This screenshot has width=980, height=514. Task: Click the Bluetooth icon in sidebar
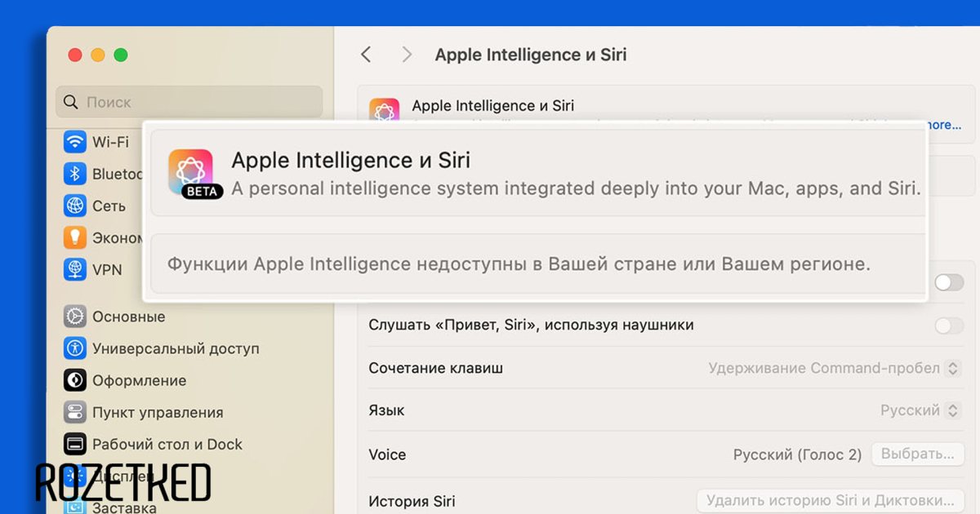tap(75, 174)
